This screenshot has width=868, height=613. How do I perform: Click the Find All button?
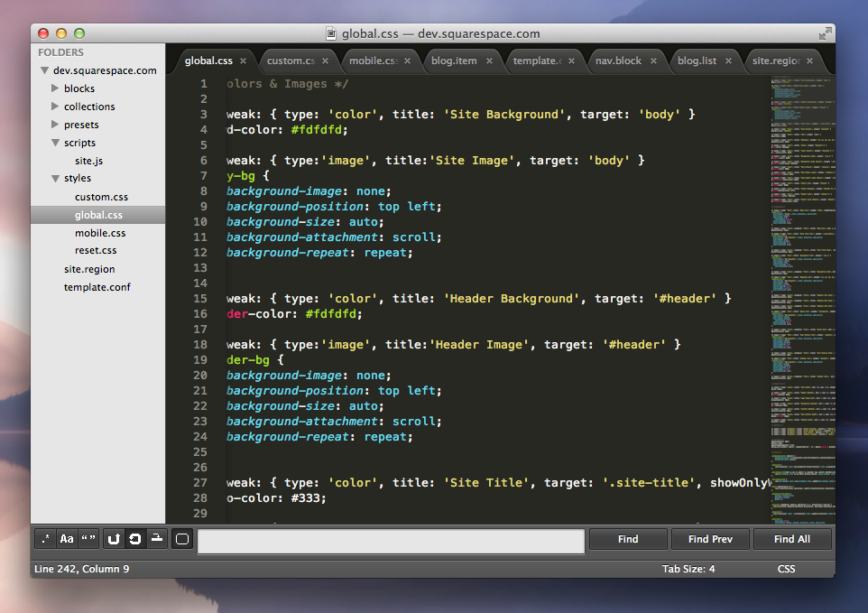[792, 539]
